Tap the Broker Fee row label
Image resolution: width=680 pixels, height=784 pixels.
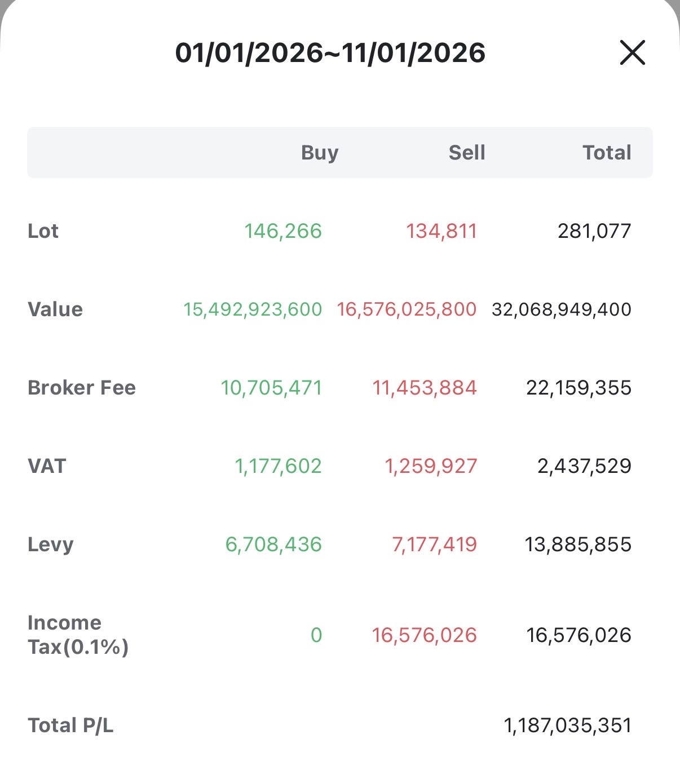pos(82,388)
